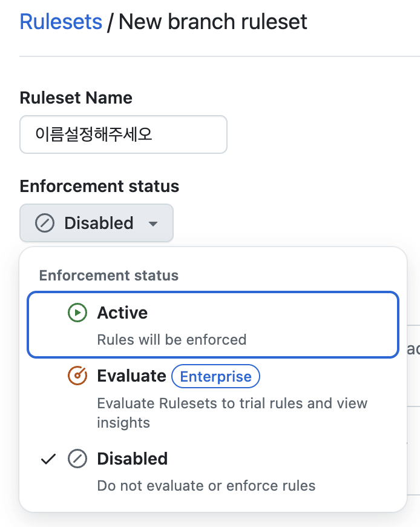Click "Do not evaluate or enforce rules" text
Image resolution: width=420 pixels, height=527 pixels.
point(206,485)
